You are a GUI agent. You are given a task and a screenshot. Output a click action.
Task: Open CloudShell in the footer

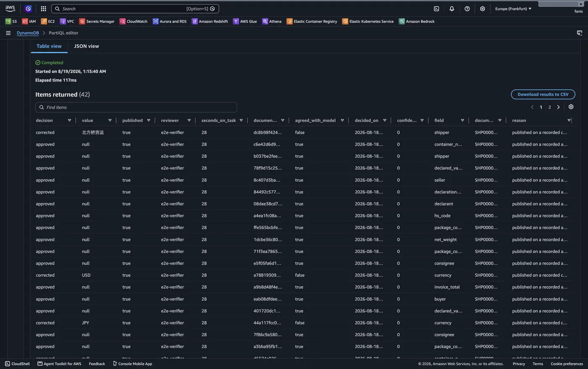click(18, 364)
